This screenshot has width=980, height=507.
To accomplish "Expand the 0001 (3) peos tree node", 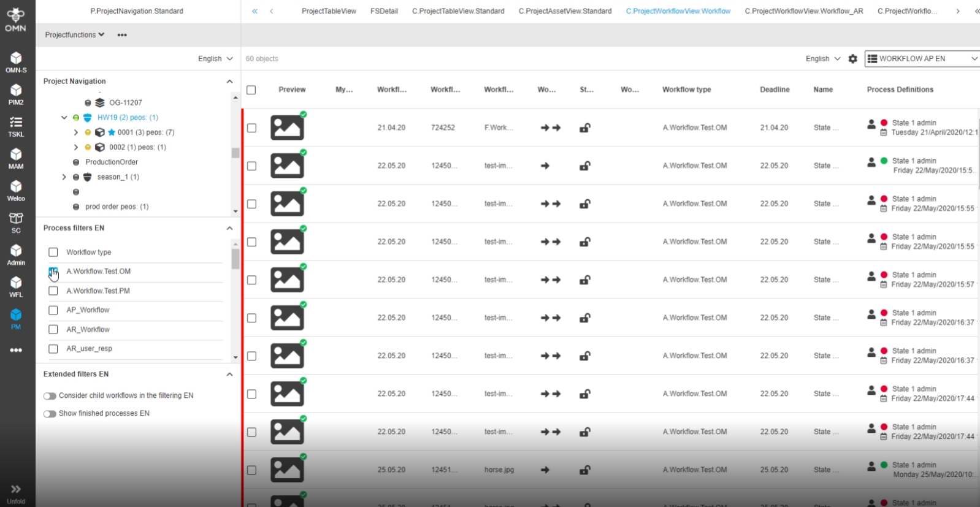I will click(75, 132).
